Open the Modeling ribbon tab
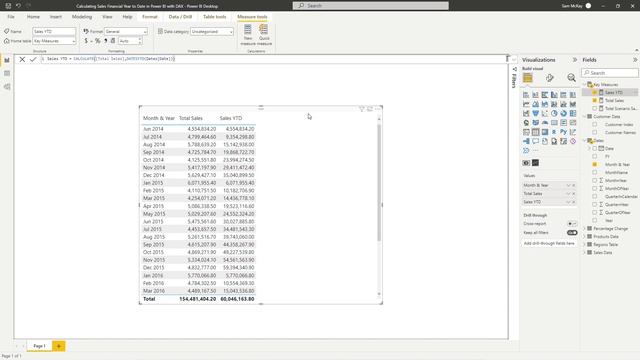640x360 pixels. 82,17
